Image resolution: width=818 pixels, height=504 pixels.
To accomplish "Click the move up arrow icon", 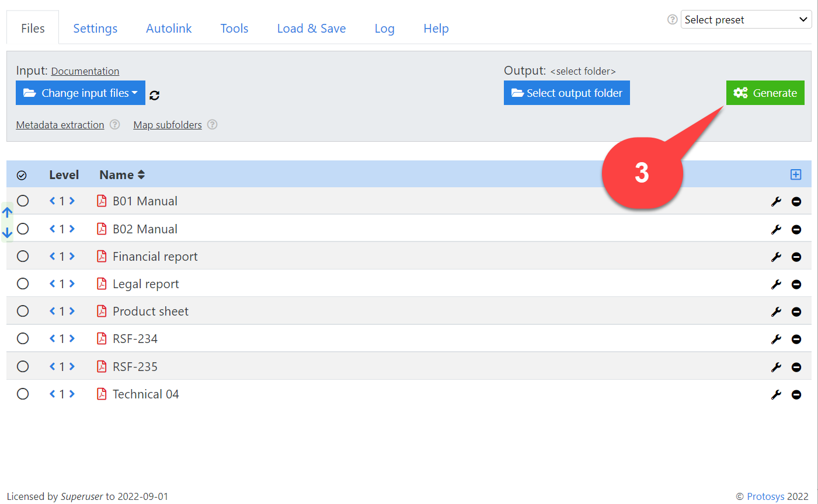I will click(x=8, y=212).
